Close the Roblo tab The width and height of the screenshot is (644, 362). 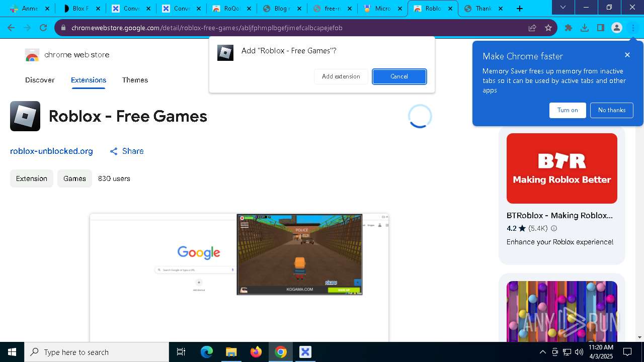[x=450, y=9]
